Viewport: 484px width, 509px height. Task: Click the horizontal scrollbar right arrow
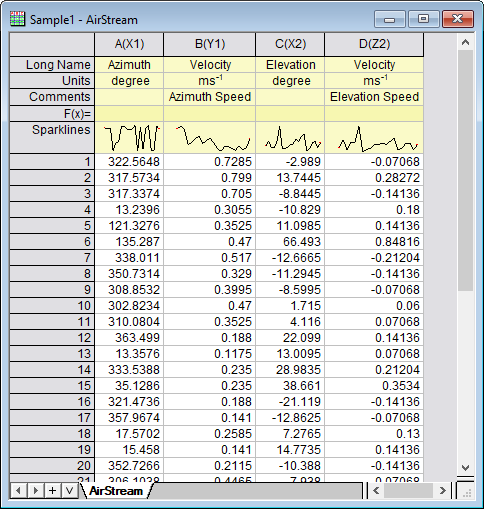coord(443,491)
